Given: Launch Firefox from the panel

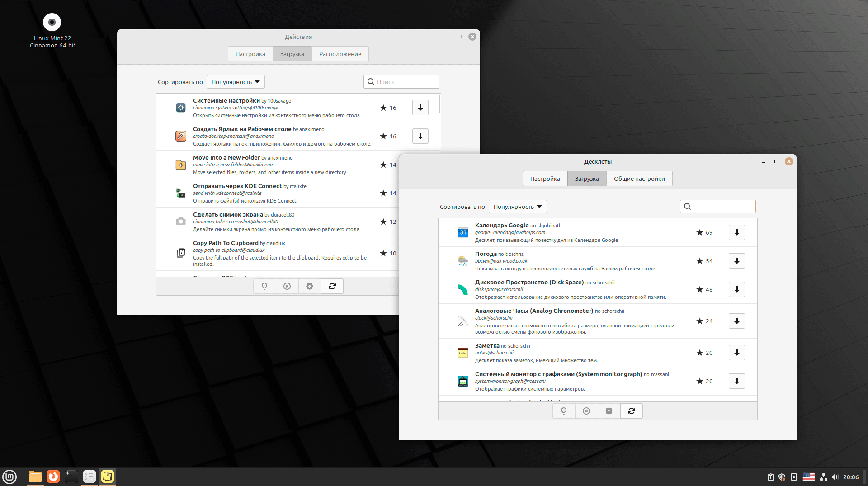Looking at the screenshot, I should 53,477.
